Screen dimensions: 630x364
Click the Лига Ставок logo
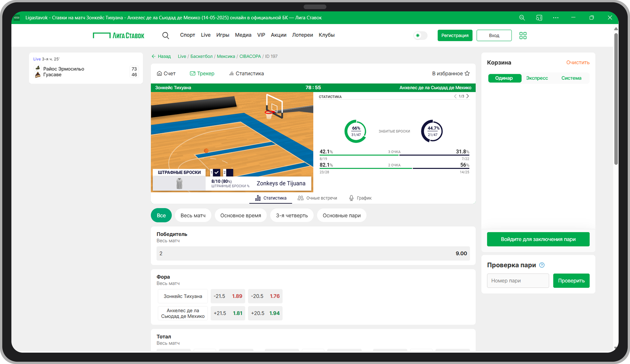tap(118, 35)
